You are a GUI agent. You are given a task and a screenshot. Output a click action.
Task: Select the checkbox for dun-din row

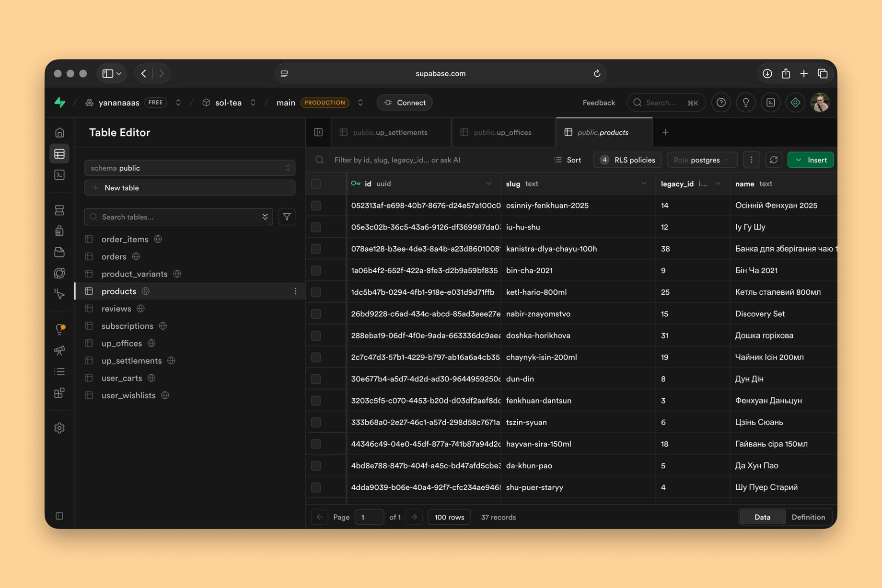[x=316, y=379]
